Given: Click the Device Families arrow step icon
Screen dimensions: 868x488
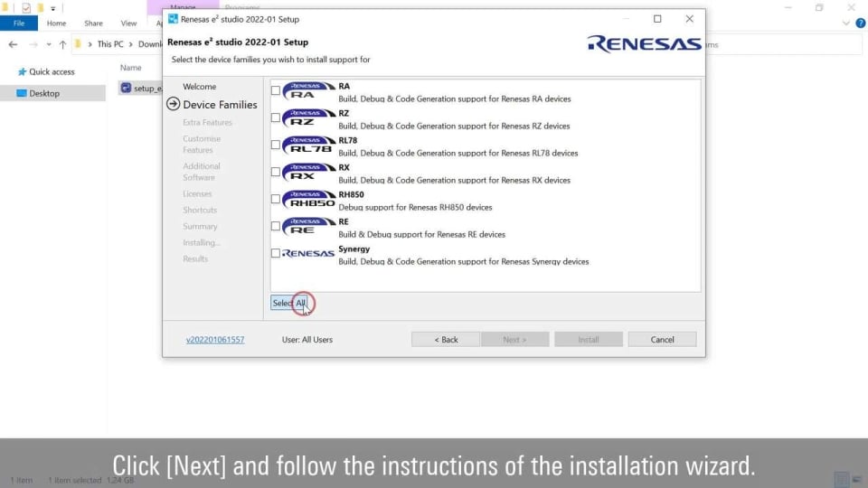Looking at the screenshot, I should pos(174,104).
